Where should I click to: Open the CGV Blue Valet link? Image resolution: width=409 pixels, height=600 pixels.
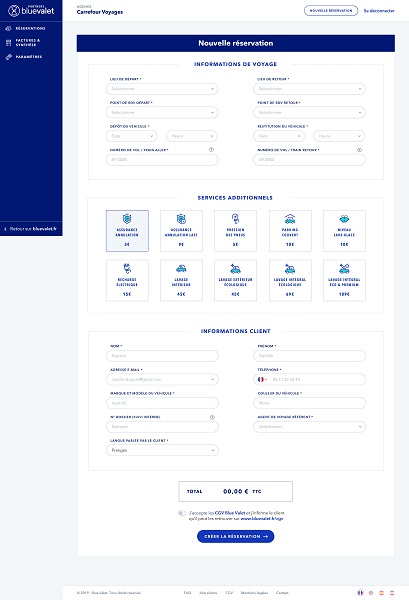(x=230, y=513)
